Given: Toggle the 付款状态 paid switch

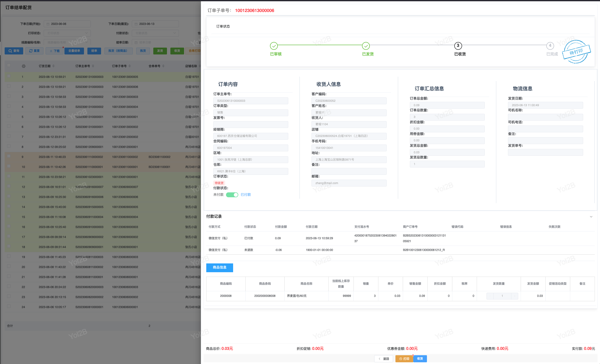Looking at the screenshot, I should 232,195.
